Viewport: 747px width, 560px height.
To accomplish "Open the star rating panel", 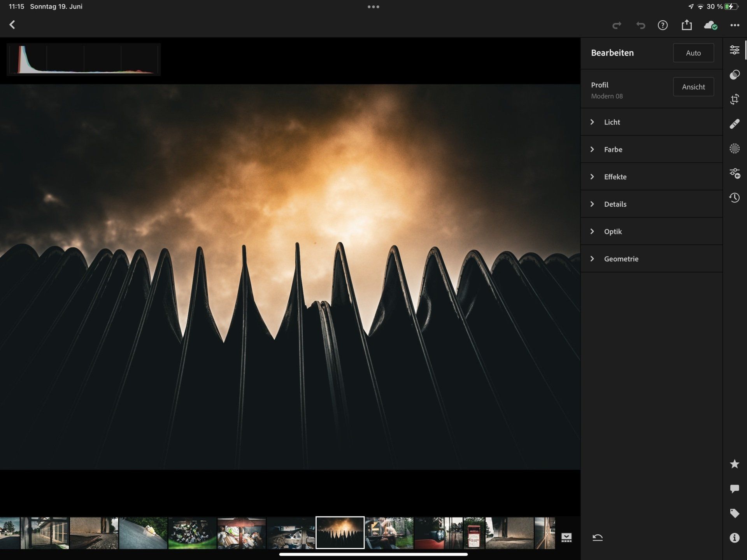I will coord(734,464).
